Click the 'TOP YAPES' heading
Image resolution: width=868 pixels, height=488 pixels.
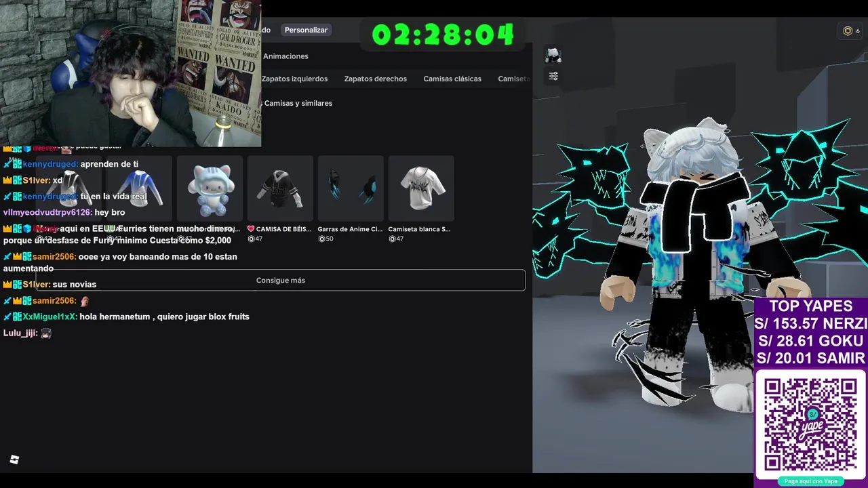pos(810,306)
